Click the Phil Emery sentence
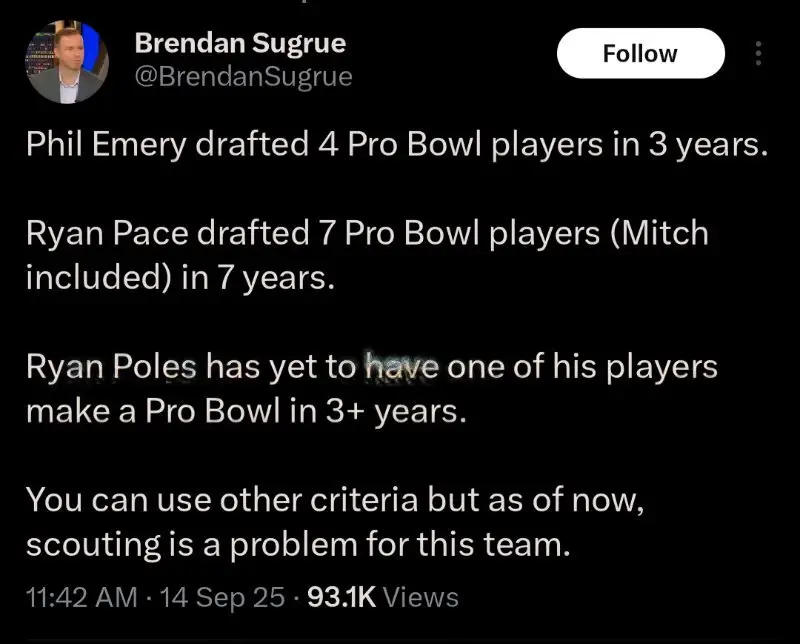 (x=396, y=144)
